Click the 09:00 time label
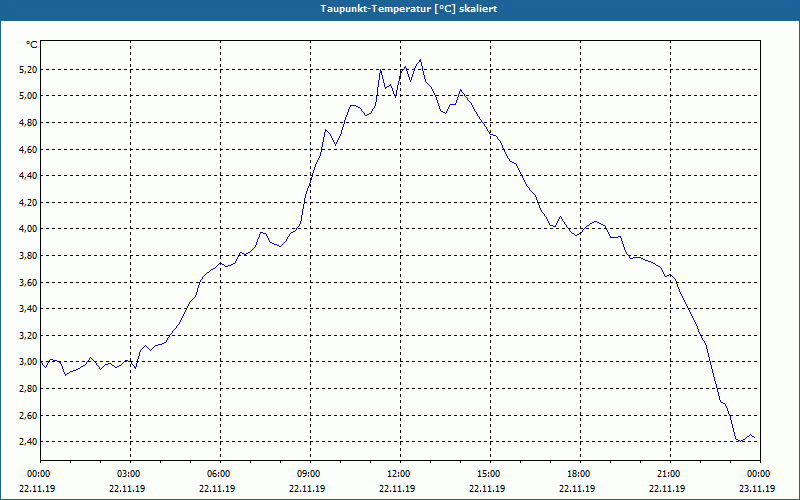Viewport: 800px width, 500px height. 310,474
